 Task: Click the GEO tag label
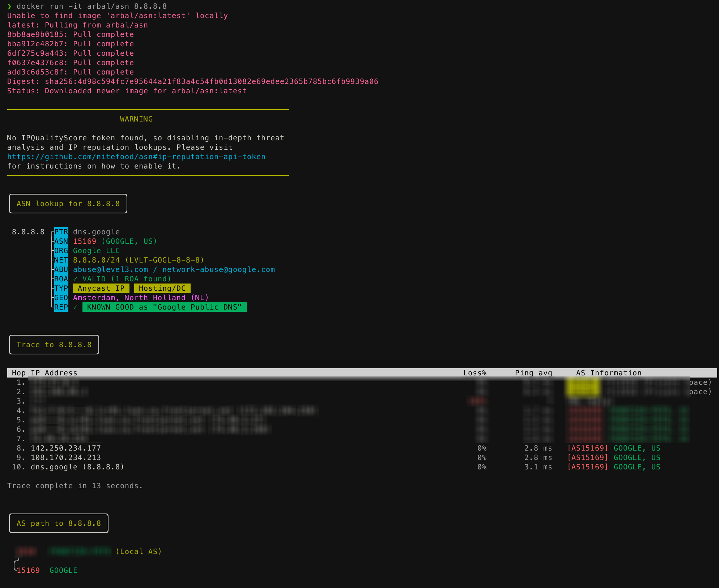61,298
